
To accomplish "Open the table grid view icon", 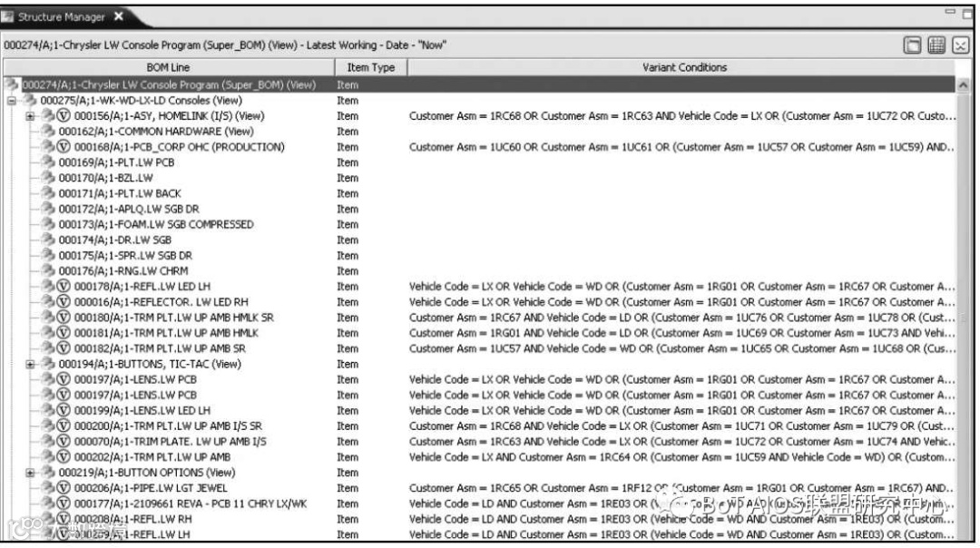I will point(936,45).
